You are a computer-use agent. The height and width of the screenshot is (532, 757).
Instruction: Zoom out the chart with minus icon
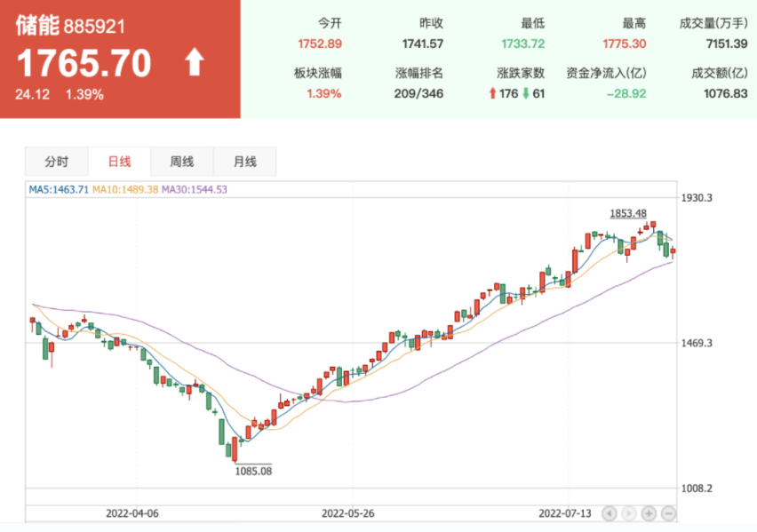coord(669,513)
